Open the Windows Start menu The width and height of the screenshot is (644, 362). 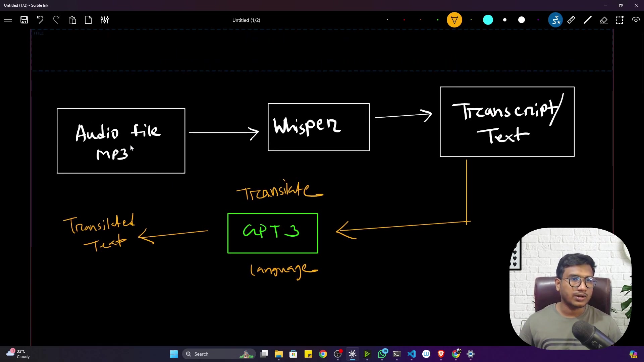click(174, 354)
